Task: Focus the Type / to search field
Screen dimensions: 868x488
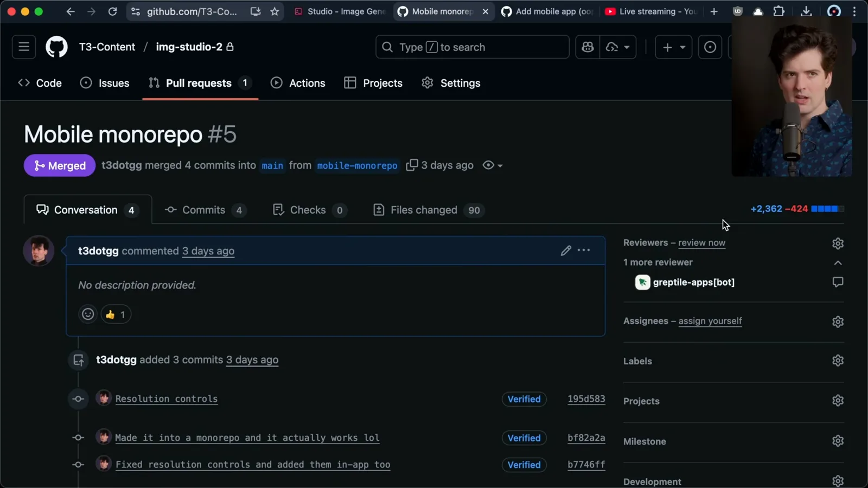Action: point(472,47)
